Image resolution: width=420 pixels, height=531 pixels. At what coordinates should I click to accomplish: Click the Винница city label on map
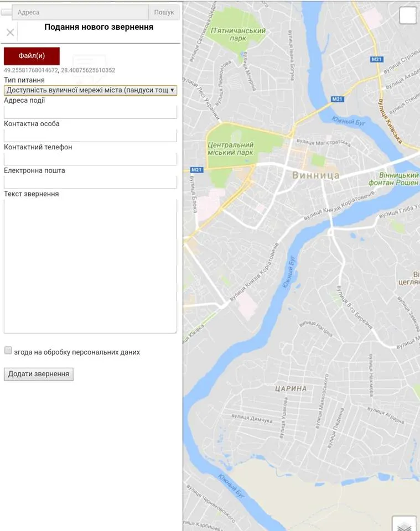click(315, 175)
